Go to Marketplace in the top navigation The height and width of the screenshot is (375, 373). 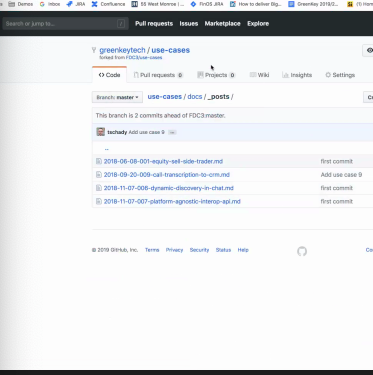pyautogui.click(x=222, y=24)
